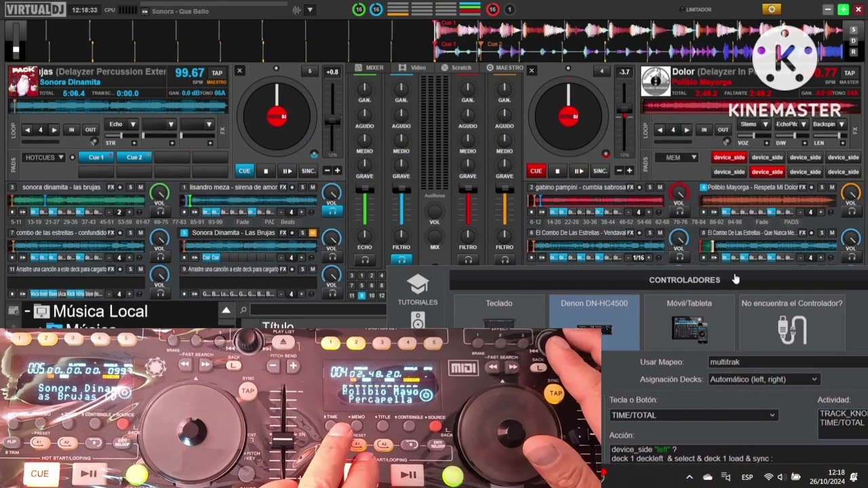Screen dimensions: 868x488
Task: Toggle headphone under mixer ECHO knob
Action: point(365,259)
